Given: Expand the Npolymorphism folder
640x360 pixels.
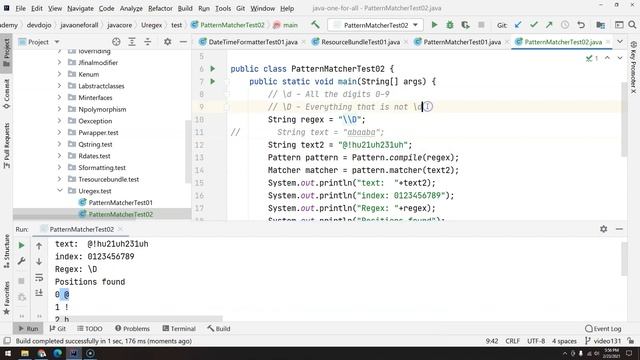Looking at the screenshot, I should click(x=60, y=109).
